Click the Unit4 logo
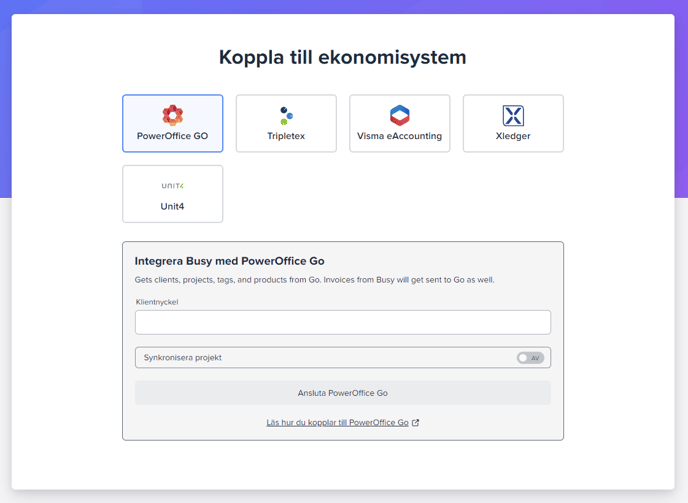Image resolution: width=688 pixels, height=503 pixels. click(173, 186)
